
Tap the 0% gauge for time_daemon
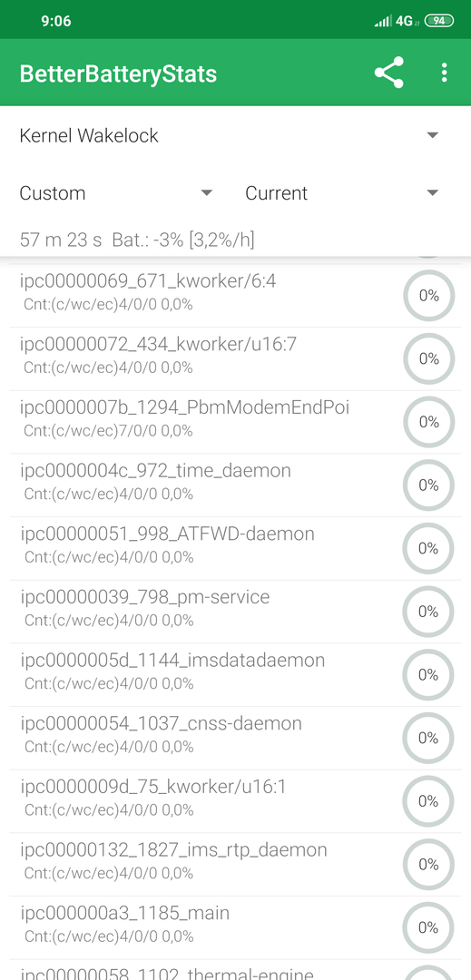[428, 485]
